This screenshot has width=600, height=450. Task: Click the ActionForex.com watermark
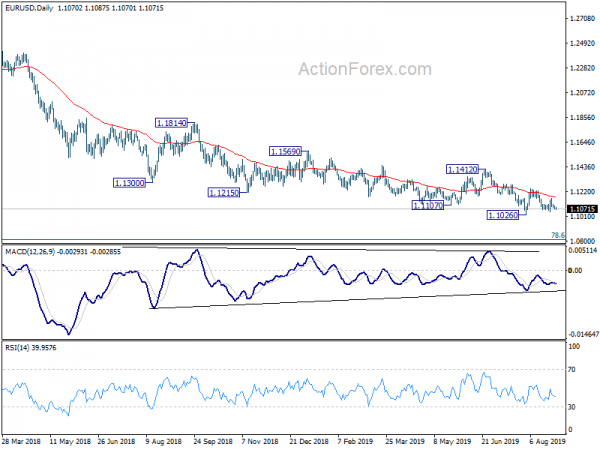[365, 69]
